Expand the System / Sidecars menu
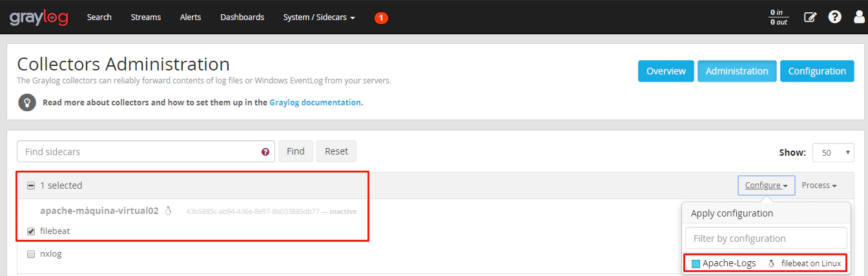The height and width of the screenshot is (276, 868). [x=319, y=17]
